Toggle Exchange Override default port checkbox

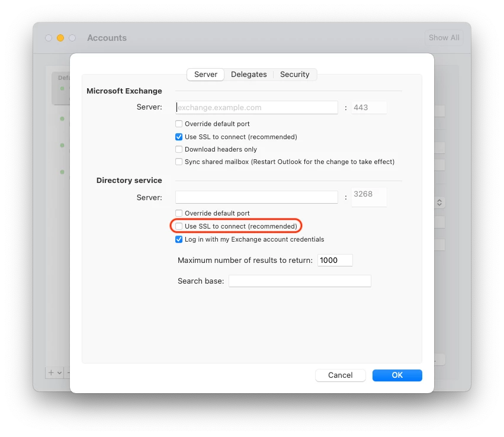179,124
